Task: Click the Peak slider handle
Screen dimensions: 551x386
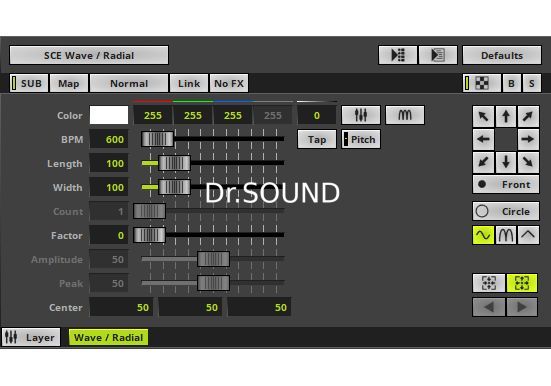Action: pyautogui.click(x=214, y=283)
